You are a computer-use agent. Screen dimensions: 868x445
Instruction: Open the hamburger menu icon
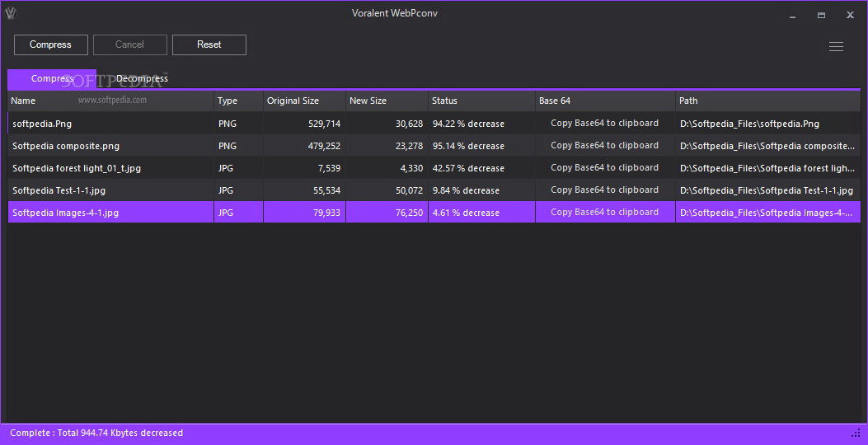[x=836, y=46]
